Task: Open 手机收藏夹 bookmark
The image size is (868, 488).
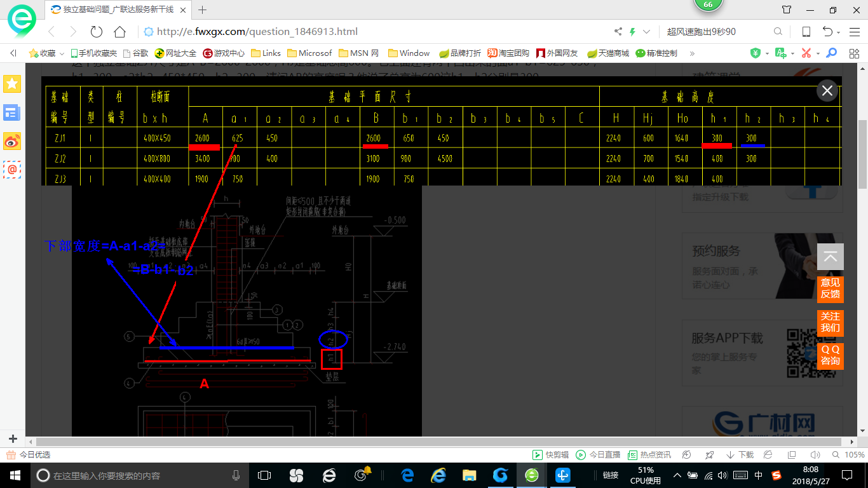Action: click(93, 53)
